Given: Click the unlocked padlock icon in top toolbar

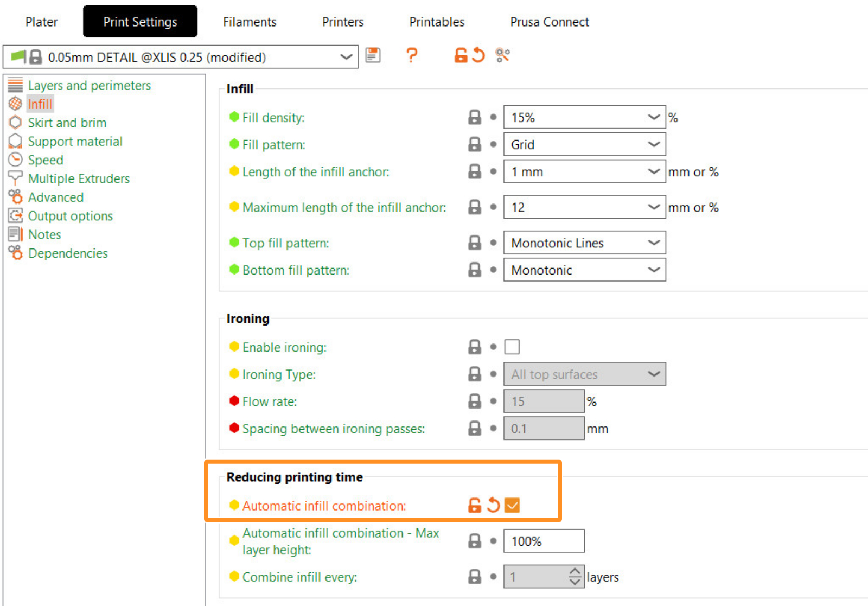Looking at the screenshot, I should [461, 55].
